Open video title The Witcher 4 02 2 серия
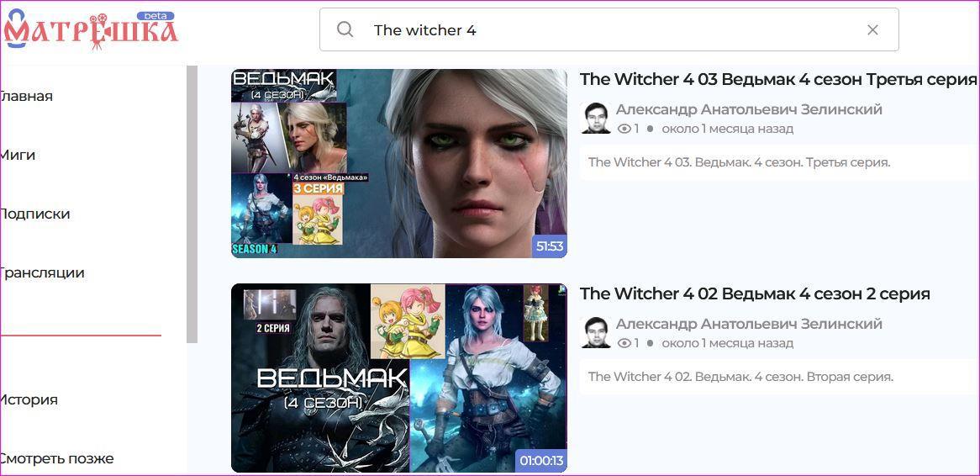980x476 pixels. (x=755, y=294)
